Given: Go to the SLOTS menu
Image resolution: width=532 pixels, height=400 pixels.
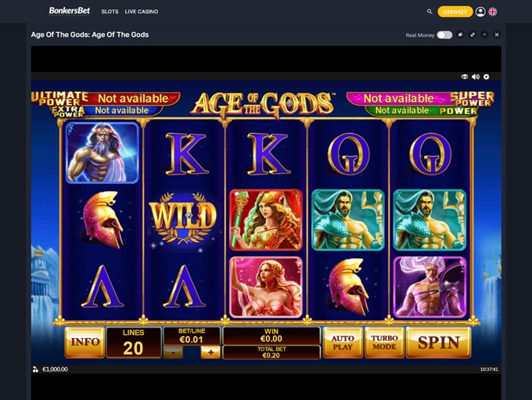Looking at the screenshot, I should [110, 12].
